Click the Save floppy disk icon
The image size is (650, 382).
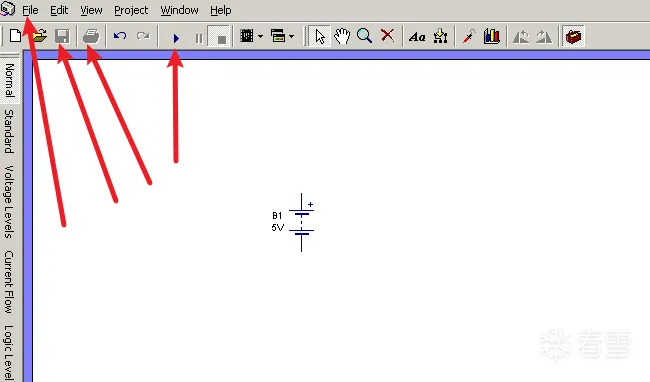click(62, 36)
